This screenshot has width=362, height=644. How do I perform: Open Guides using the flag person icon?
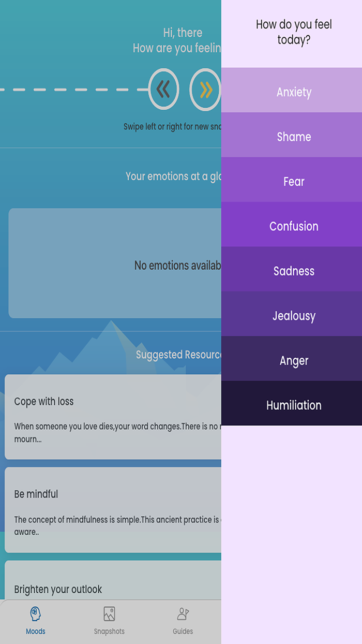pos(183,614)
